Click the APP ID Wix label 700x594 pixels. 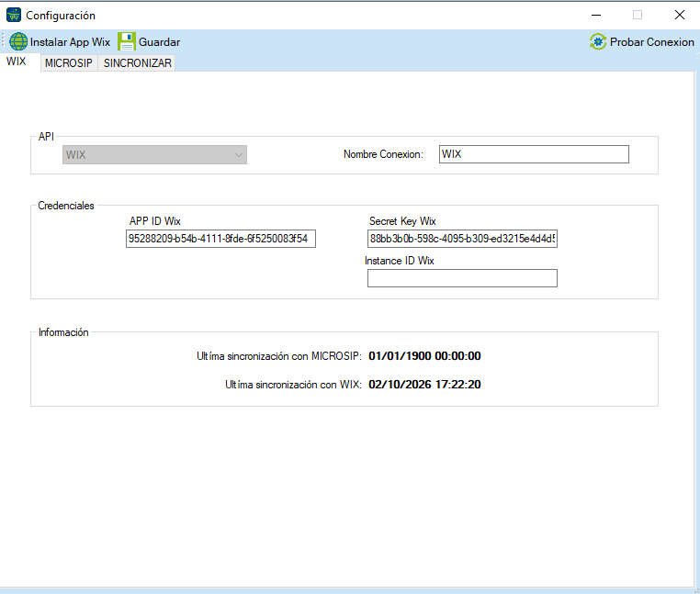[x=155, y=221]
